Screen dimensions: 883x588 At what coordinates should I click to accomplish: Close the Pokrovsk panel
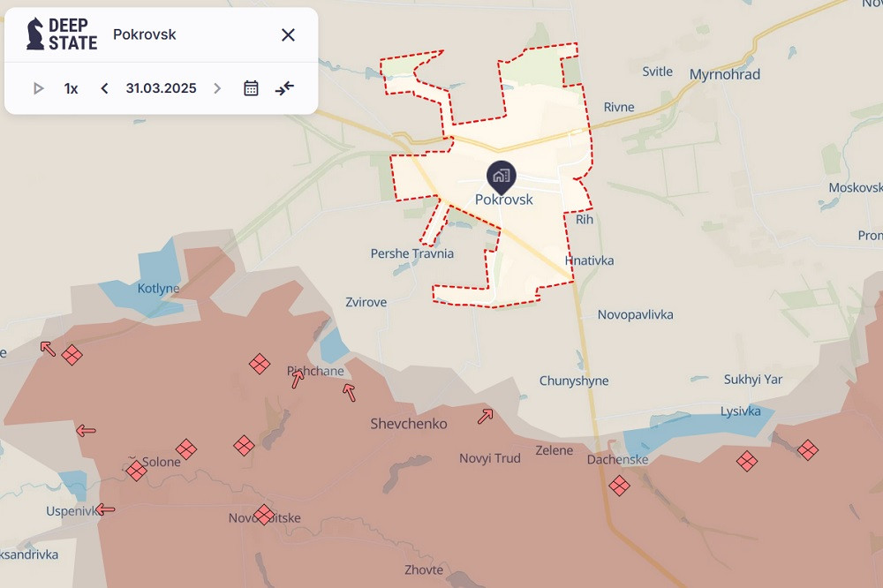pos(288,35)
